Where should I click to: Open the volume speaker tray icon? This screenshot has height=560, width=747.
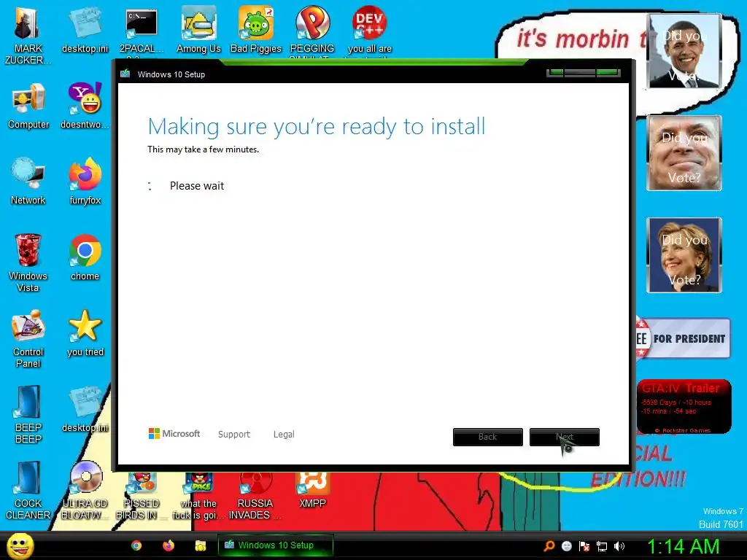point(619,546)
